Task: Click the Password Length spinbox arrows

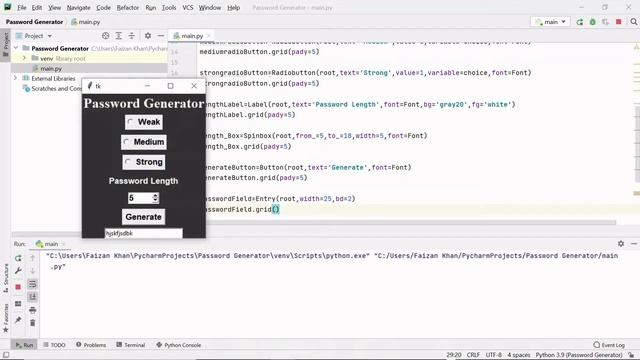Action: tap(155, 198)
